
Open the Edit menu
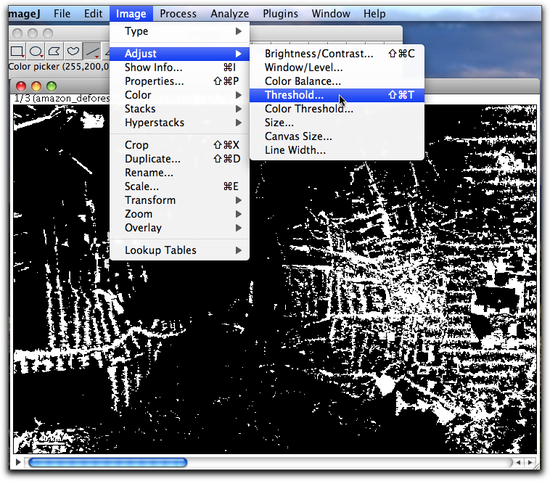(93, 14)
